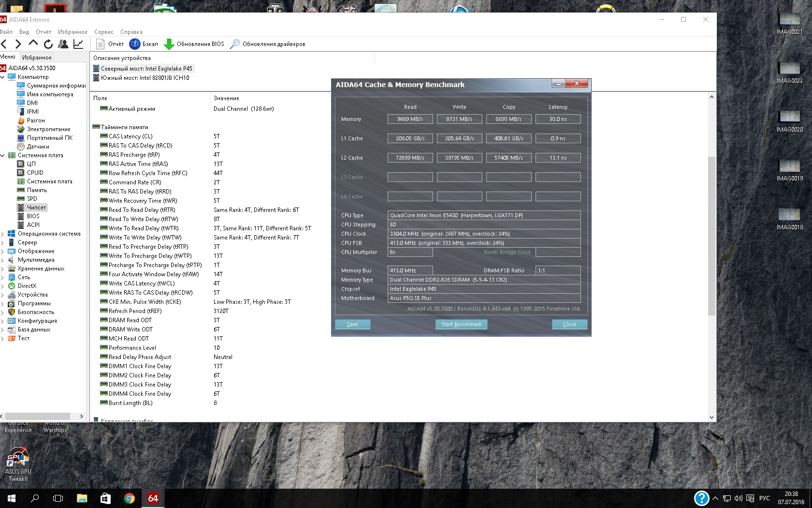The image size is (812, 508).
Task: Go forward with the right arrow toolbar icon
Action: (18, 44)
